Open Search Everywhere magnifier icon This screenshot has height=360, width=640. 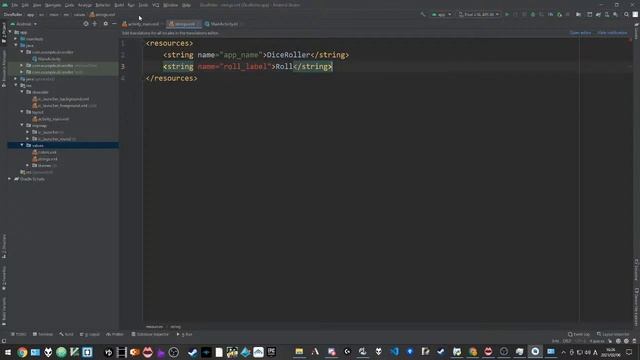pos(626,14)
